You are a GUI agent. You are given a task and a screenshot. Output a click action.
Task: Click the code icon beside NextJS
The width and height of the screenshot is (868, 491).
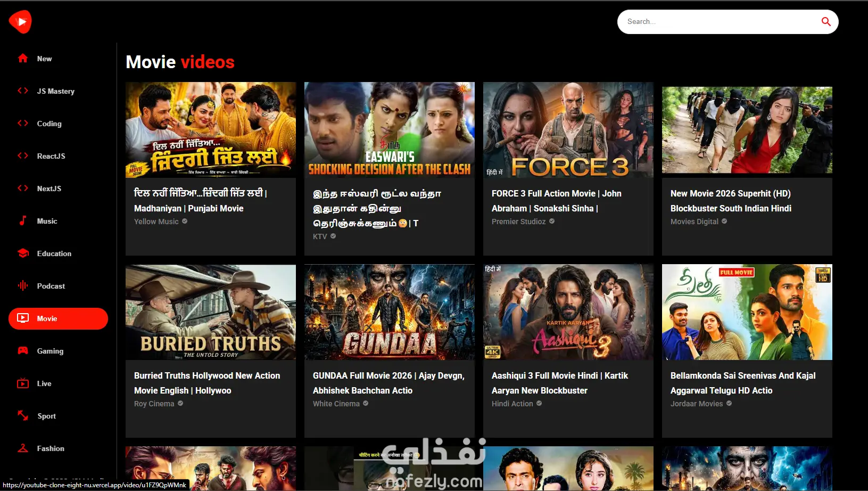coord(23,189)
